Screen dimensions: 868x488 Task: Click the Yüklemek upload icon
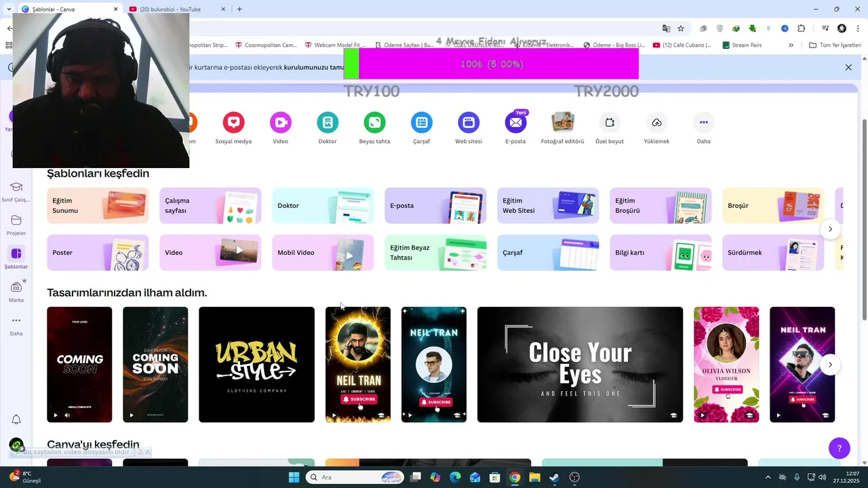pos(656,123)
